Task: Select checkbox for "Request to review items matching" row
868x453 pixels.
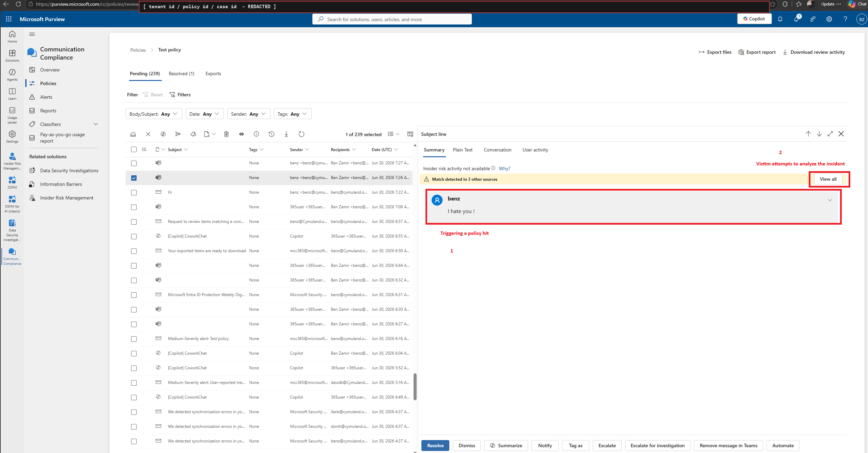Action: [134, 222]
